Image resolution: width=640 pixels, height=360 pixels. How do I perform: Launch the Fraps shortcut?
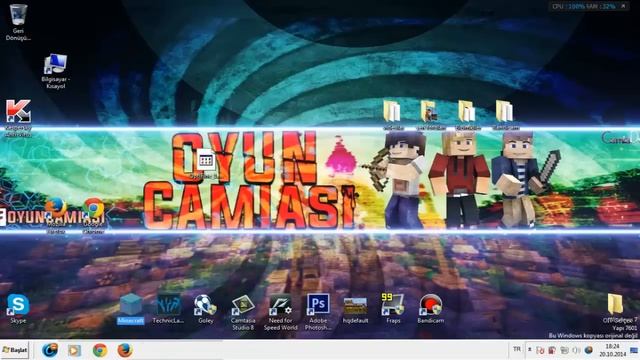(393, 309)
